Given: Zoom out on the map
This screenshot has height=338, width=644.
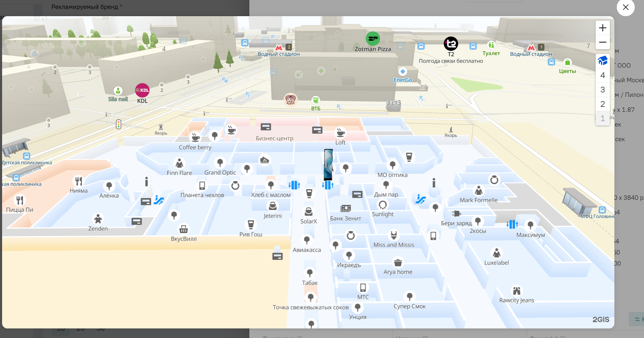Looking at the screenshot, I should [x=602, y=42].
